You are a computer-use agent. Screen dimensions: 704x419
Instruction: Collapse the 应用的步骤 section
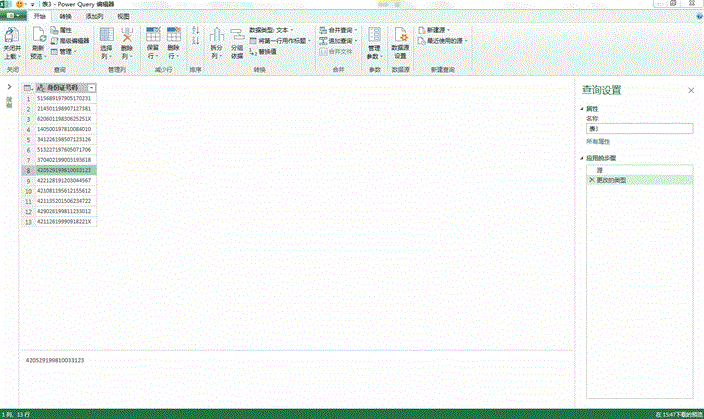pos(582,158)
